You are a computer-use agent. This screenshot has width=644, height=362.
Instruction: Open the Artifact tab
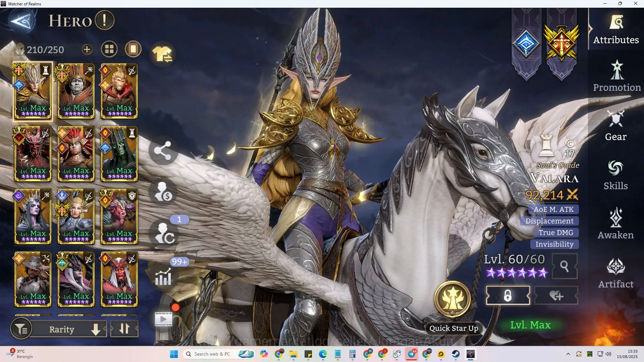[x=616, y=273]
